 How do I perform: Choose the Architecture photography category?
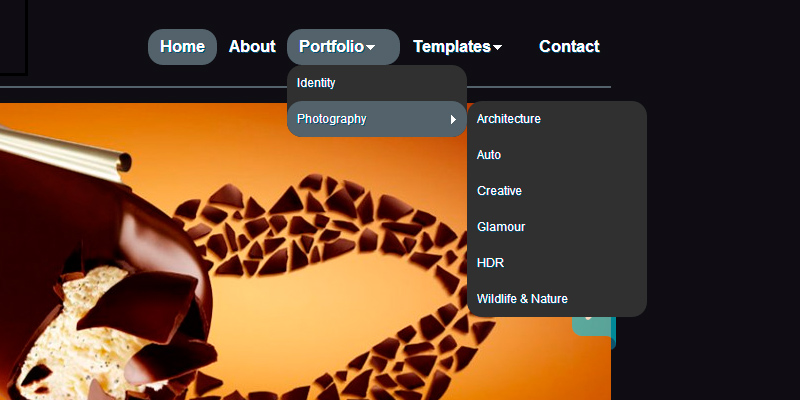(509, 119)
